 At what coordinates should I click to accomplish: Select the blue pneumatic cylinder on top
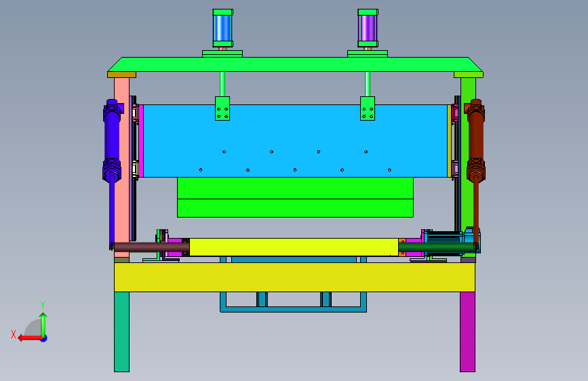coord(222,28)
